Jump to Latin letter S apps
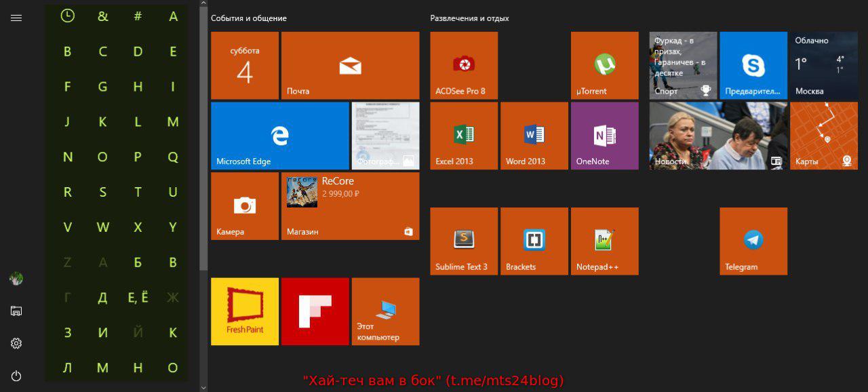Image resolution: width=868 pixels, height=392 pixels. (x=102, y=192)
